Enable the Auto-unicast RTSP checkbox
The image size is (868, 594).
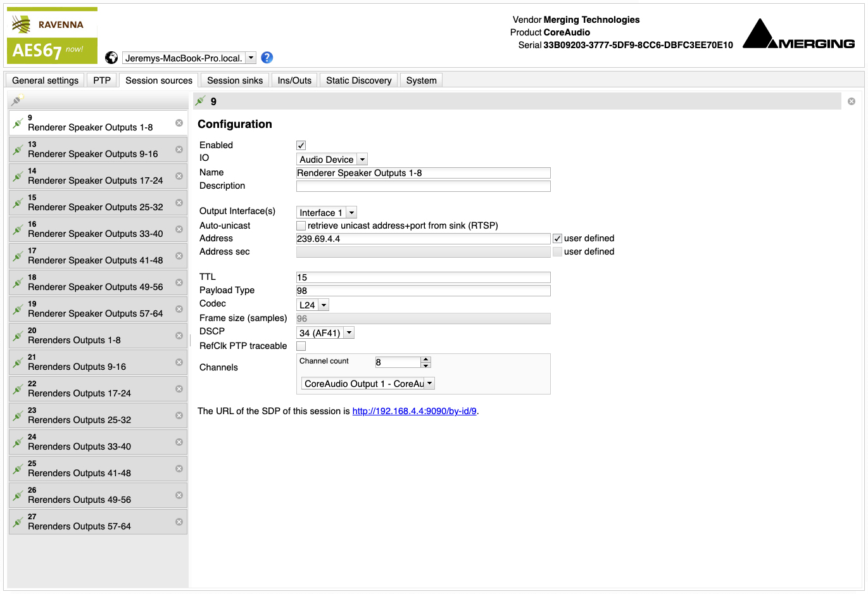301,226
